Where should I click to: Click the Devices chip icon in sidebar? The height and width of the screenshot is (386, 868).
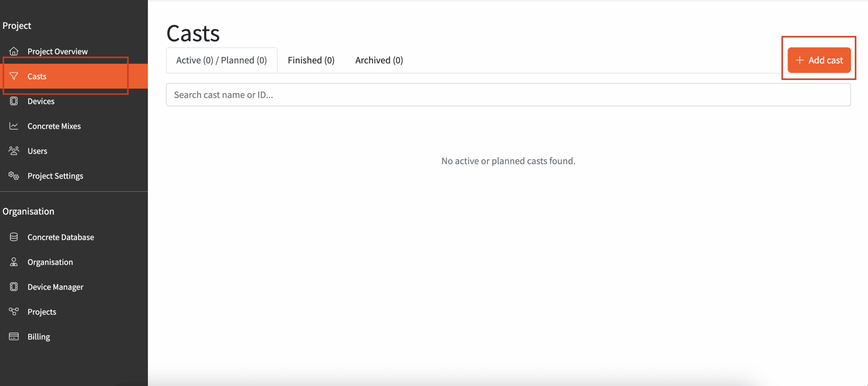(x=14, y=101)
